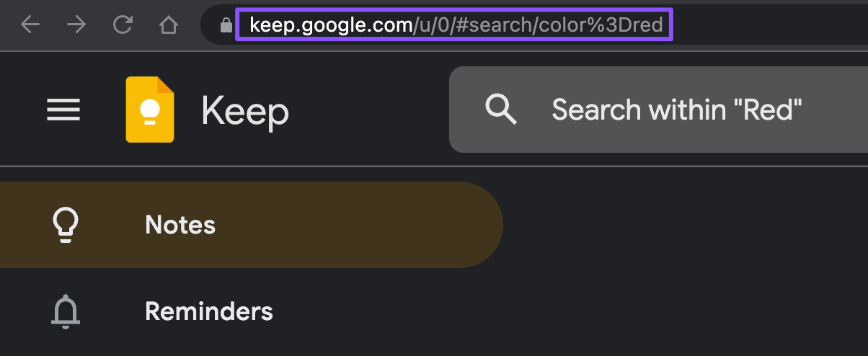Click the Keep title text

(245, 111)
